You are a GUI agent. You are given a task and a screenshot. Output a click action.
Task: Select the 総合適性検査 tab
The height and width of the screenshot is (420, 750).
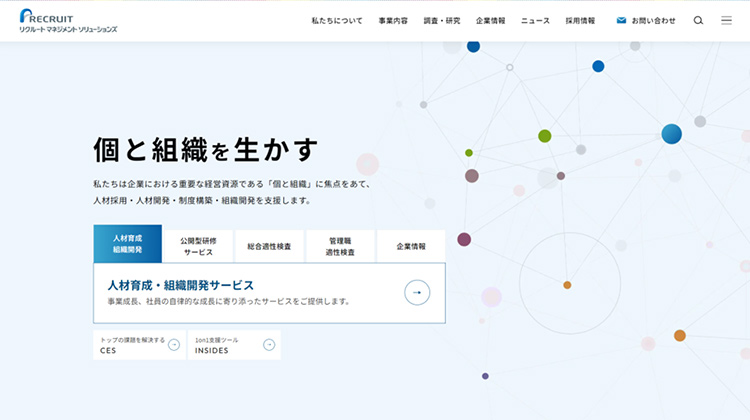[x=269, y=246]
